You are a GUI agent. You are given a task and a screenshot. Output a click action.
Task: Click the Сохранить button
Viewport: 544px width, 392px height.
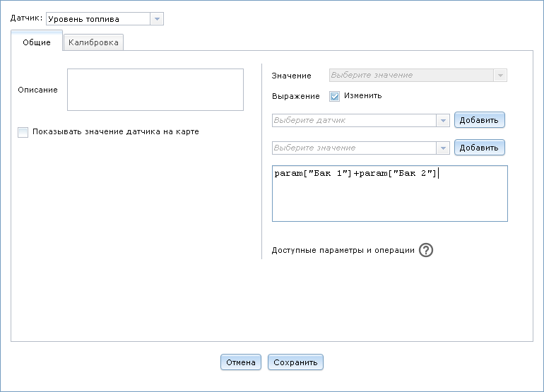click(295, 362)
